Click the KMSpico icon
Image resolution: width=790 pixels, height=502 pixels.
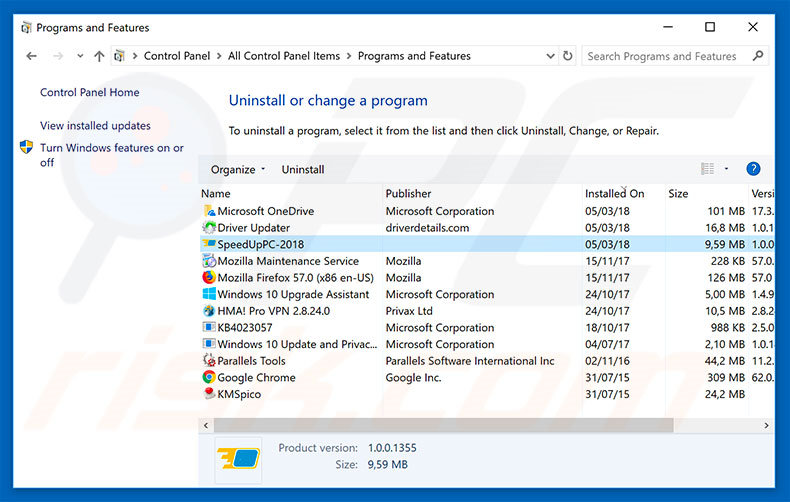click(x=209, y=393)
